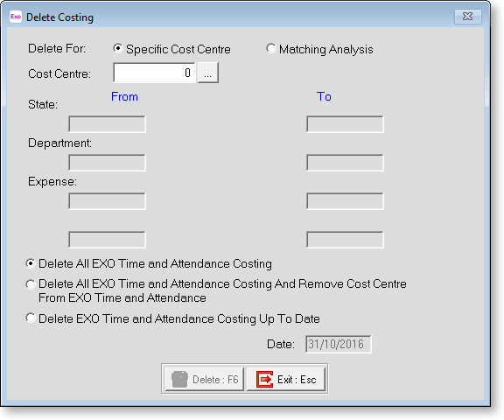The height and width of the screenshot is (420, 504).
Task: Click the Date field showing 31/10/2016
Action: [x=339, y=344]
